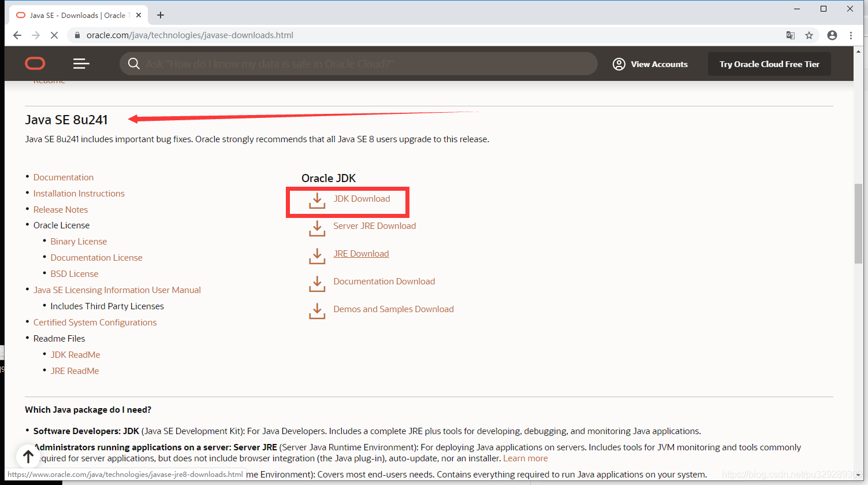Click the Oracle logo icon
The image size is (868, 485).
(35, 64)
